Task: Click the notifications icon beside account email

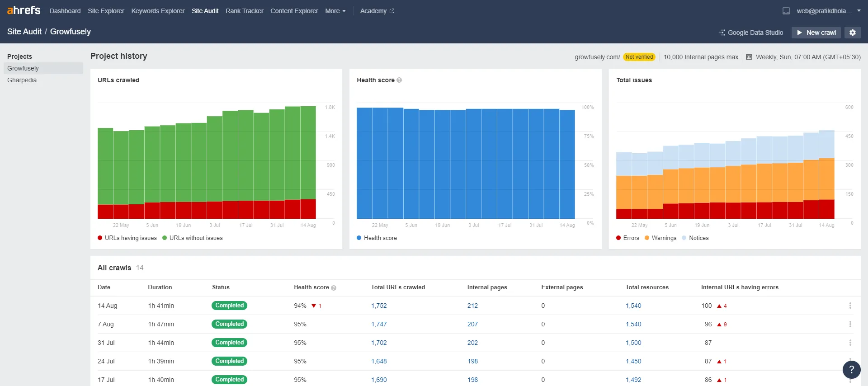Action: (x=786, y=11)
